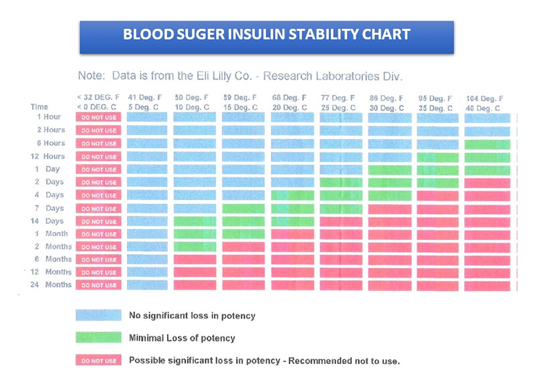Click the green cell at 1 Day, 86 Deg. F
The width and height of the screenshot is (541, 392).
[390, 170]
